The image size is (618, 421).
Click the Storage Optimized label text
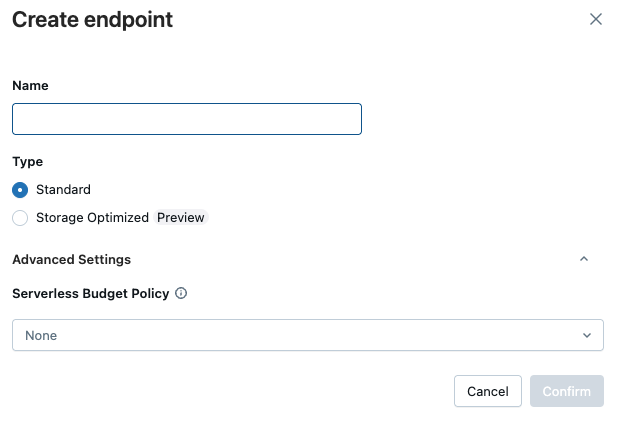92,217
